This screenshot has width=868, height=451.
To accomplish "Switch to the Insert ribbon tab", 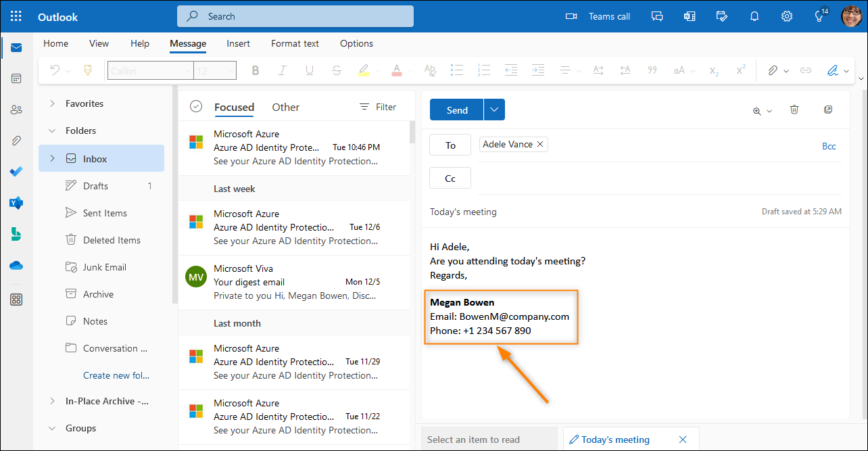I will (238, 43).
